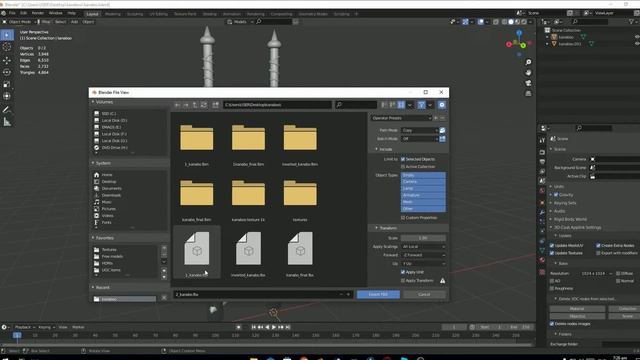
Task: Click the viewport zoom magnifier icon
Action: (528, 62)
